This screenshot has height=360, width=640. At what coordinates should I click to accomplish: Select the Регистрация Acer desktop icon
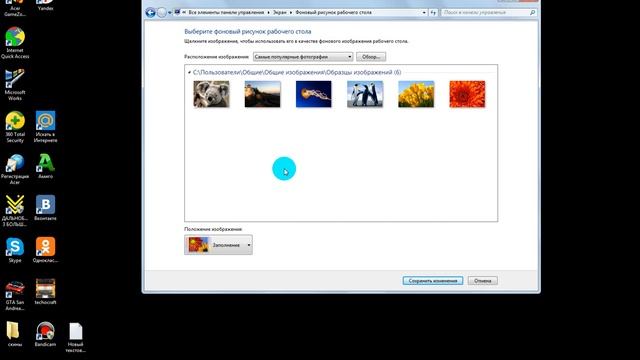[x=15, y=169]
